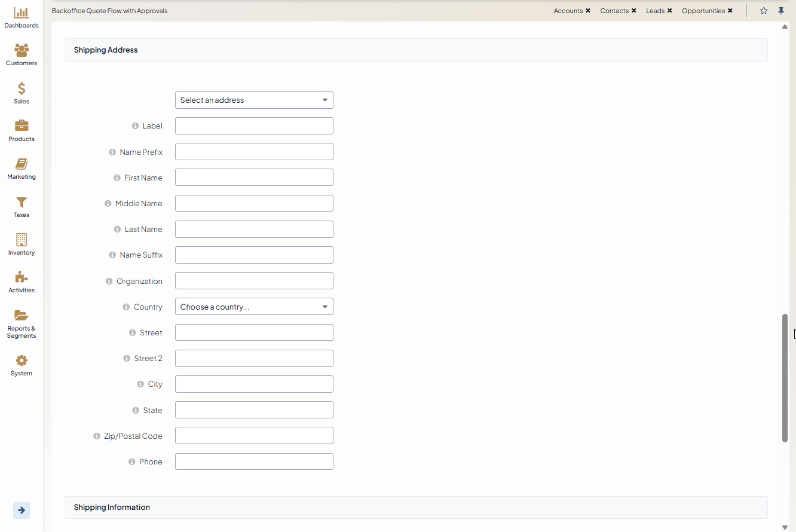Screen dimensions: 796x532
Task: Switch to the Accounts pinned tab
Action: (568, 11)
